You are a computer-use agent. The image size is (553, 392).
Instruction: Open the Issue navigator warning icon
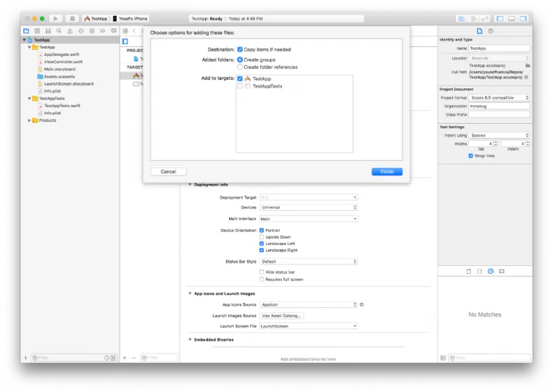pos(70,31)
